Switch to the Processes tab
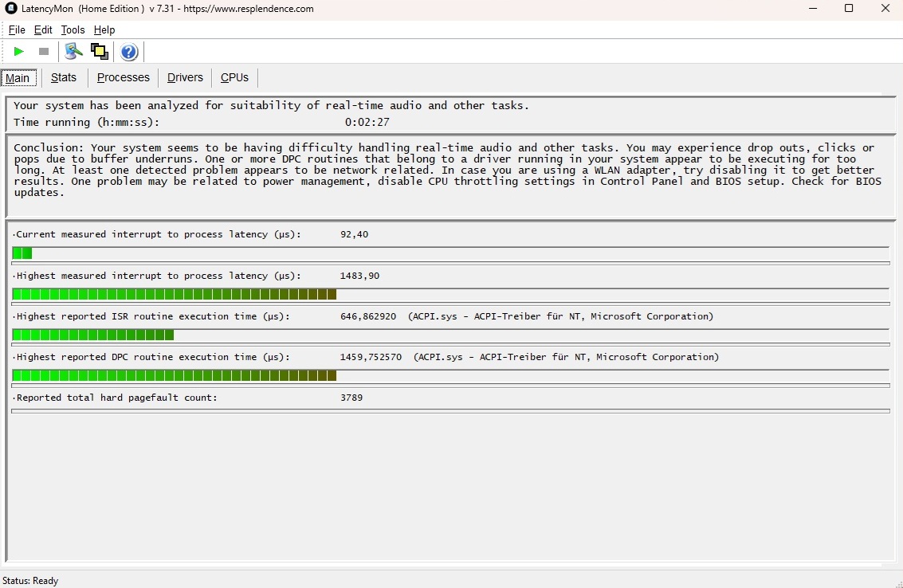903x588 pixels. click(124, 77)
